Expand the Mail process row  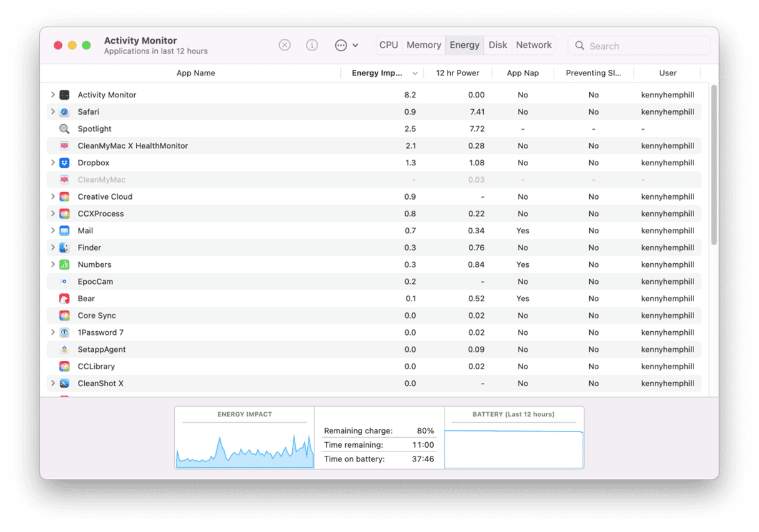(x=52, y=230)
